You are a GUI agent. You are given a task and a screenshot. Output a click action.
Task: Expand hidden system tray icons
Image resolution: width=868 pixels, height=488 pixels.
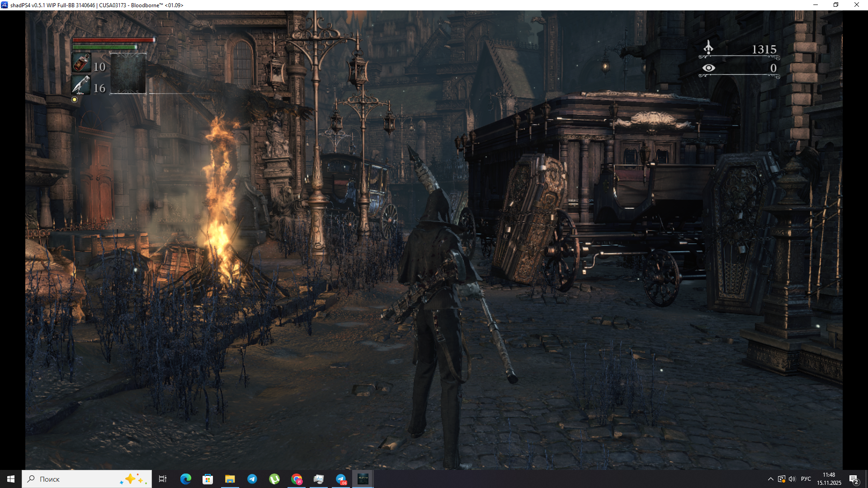[x=770, y=479]
